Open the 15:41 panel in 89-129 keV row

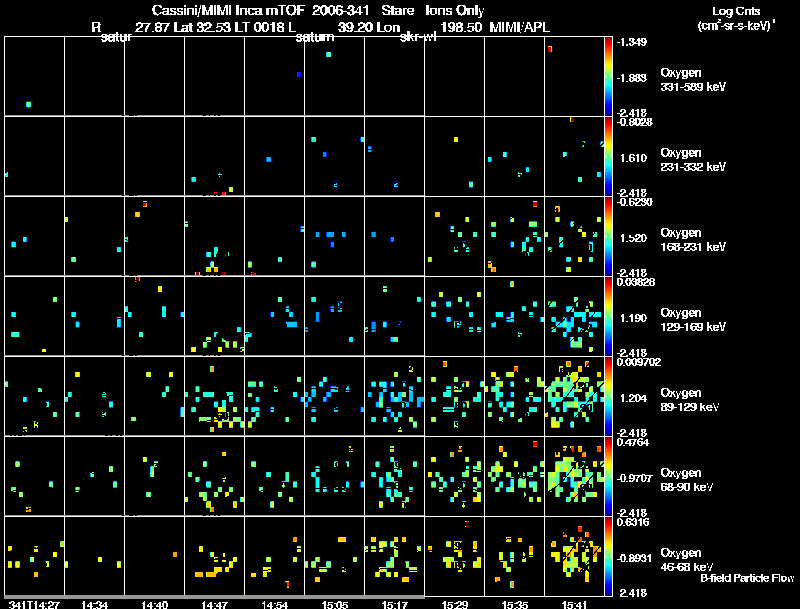[574, 396]
